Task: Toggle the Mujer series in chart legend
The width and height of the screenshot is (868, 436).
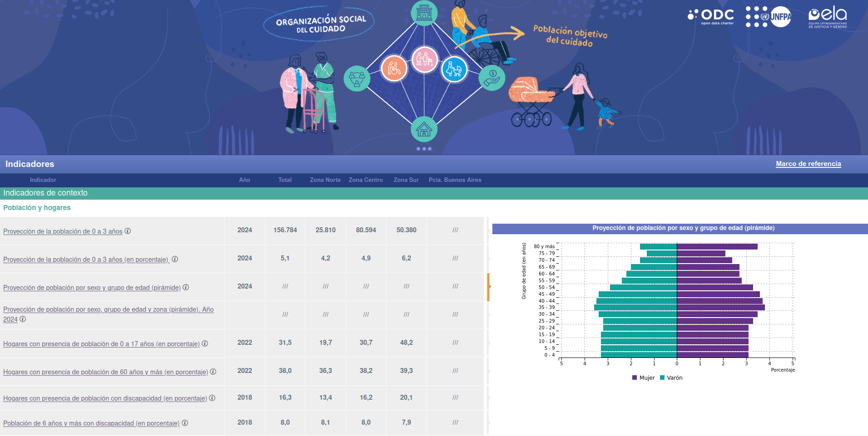Action: click(x=643, y=377)
